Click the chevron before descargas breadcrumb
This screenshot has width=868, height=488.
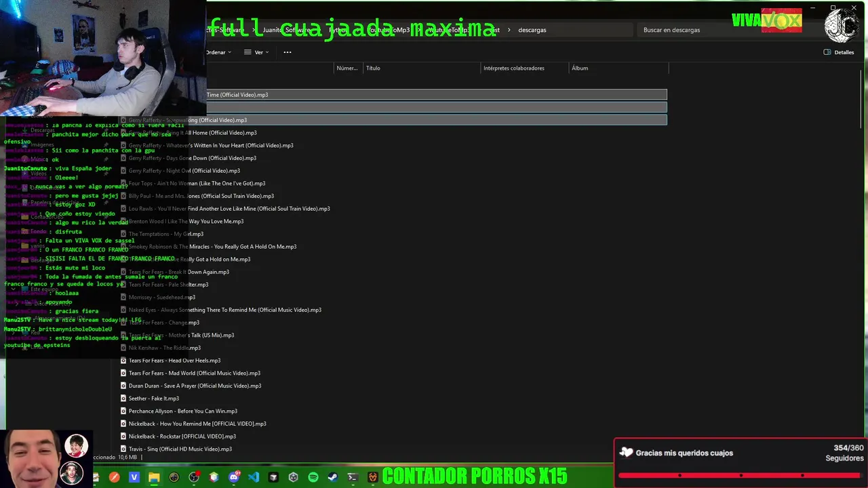point(509,30)
